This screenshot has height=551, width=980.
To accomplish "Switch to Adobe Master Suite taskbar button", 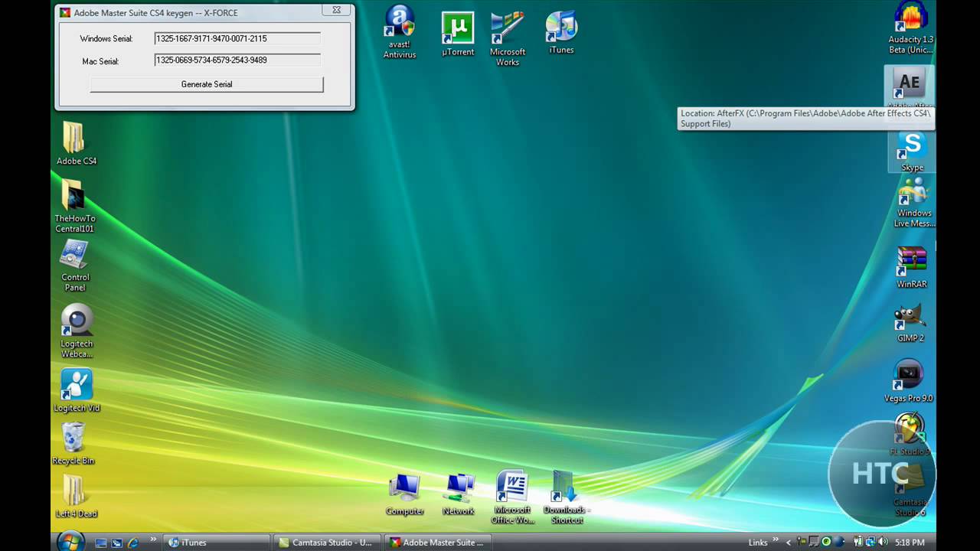I will [439, 543].
